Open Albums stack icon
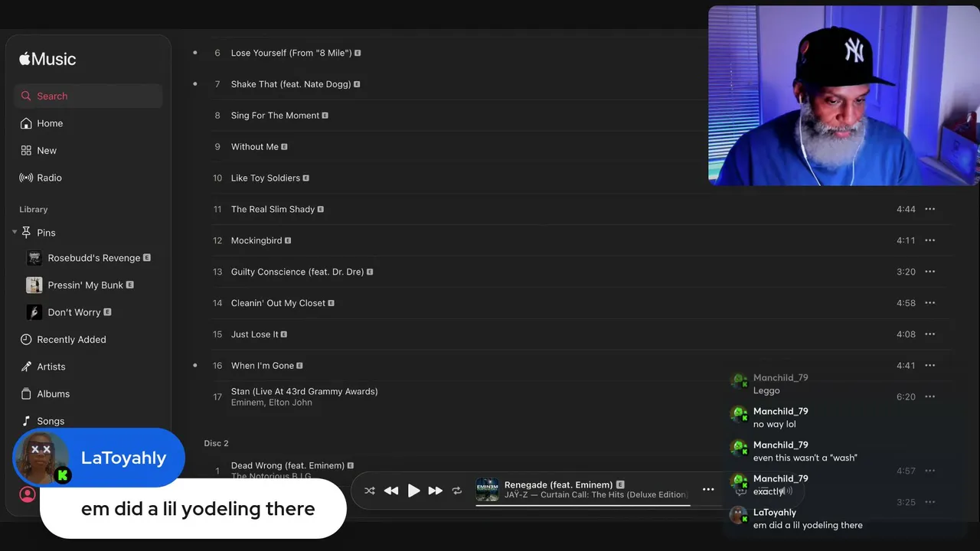 [26, 394]
